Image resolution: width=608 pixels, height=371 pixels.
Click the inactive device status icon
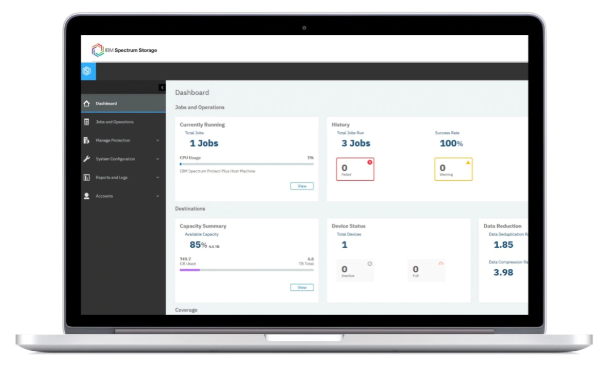coord(370,264)
